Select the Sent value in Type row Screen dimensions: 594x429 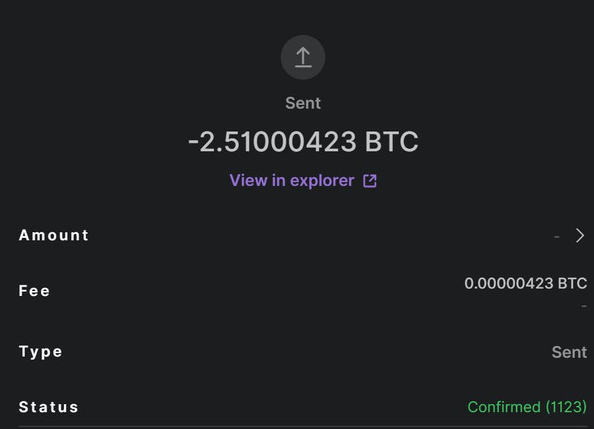(569, 352)
